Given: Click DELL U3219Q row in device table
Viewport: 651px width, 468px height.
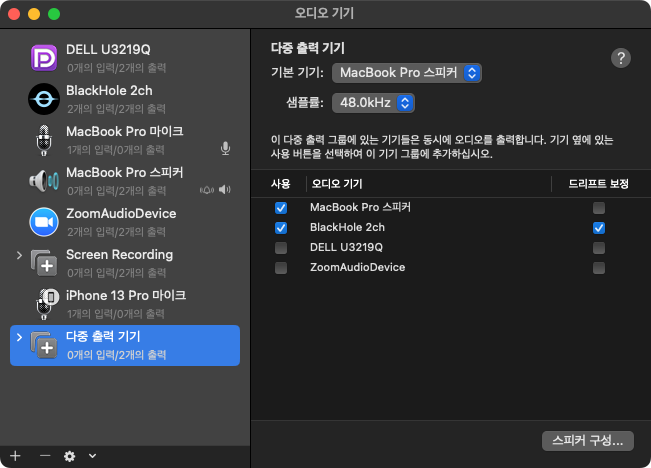Looking at the screenshot, I should (451, 248).
